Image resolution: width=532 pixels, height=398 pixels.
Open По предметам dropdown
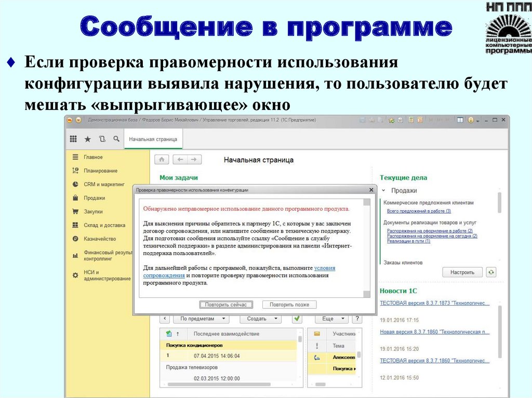tap(201, 319)
